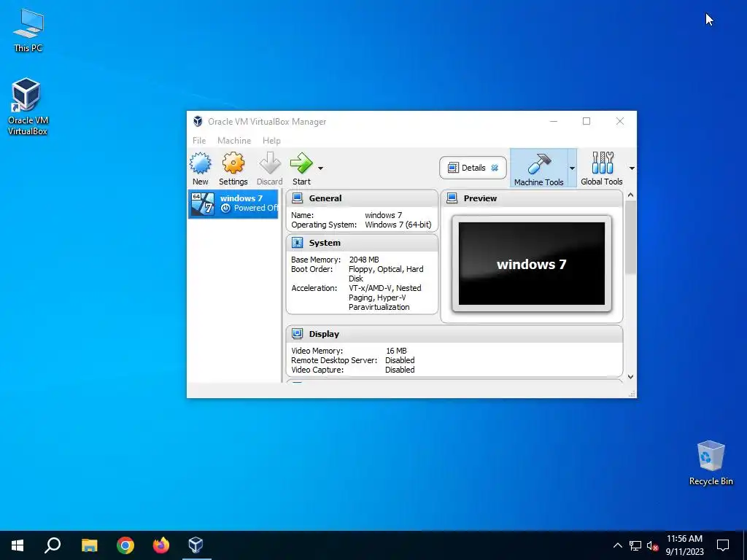Click the windows 7 preview thumbnail
Viewport: 747px width, 560px height.
532,264
